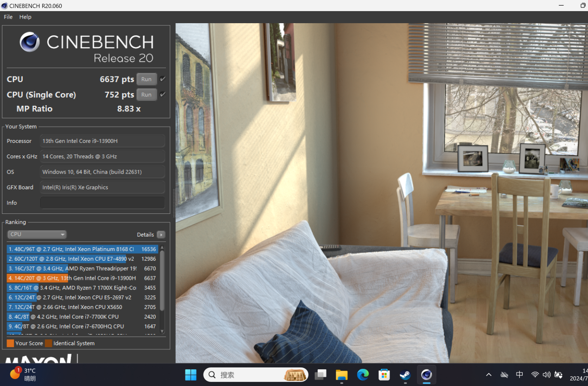Click the panel splitter grip handle
The width and height of the screenshot is (588, 386).
point(174,203)
